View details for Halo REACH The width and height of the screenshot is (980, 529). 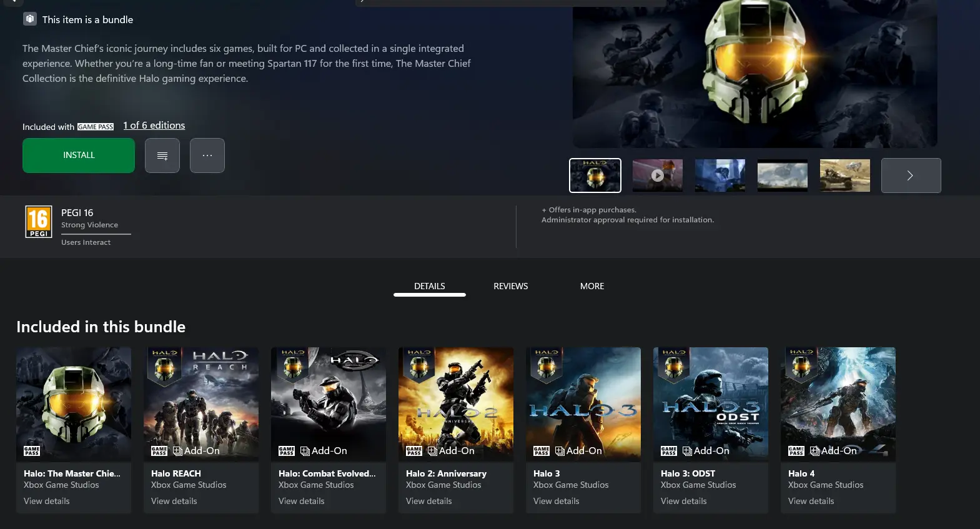174,501
